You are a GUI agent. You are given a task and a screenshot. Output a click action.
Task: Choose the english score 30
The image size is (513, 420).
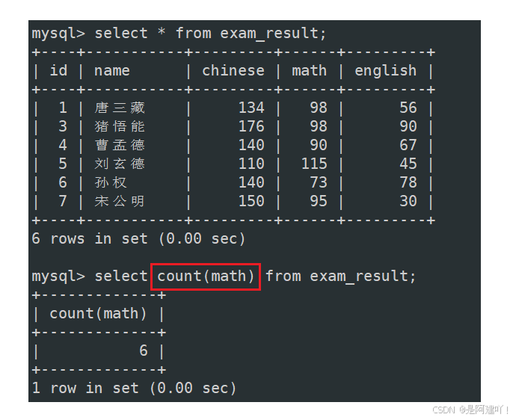(x=408, y=201)
